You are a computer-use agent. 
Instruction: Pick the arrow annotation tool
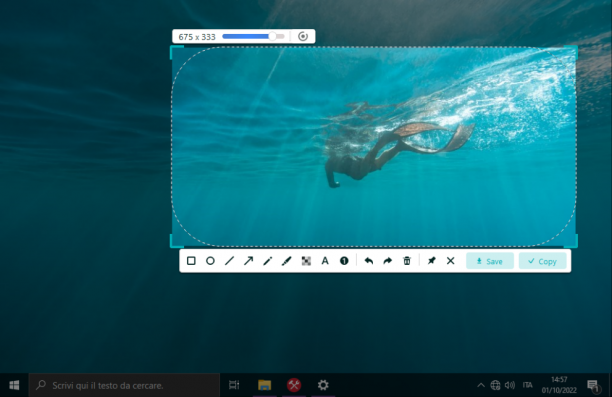(248, 261)
